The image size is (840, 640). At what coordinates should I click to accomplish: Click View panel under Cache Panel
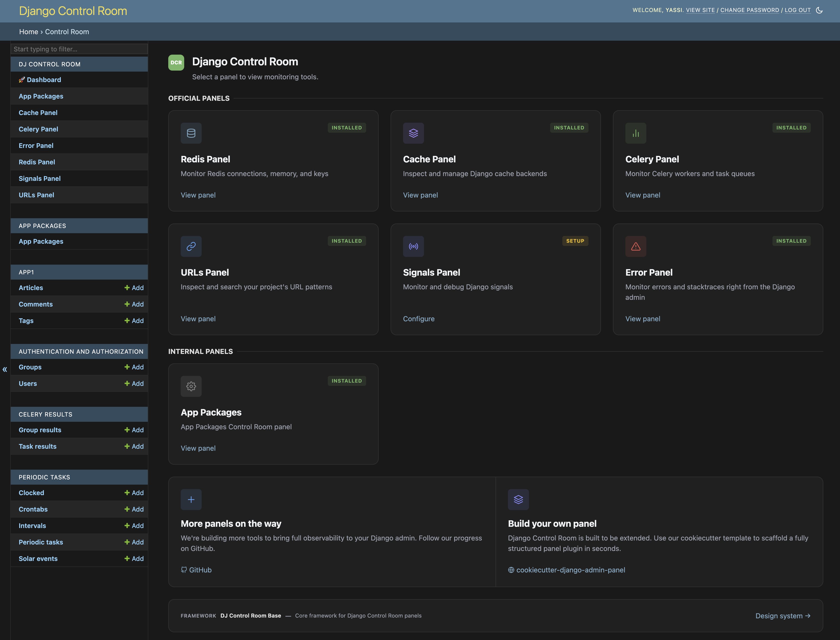(x=420, y=195)
